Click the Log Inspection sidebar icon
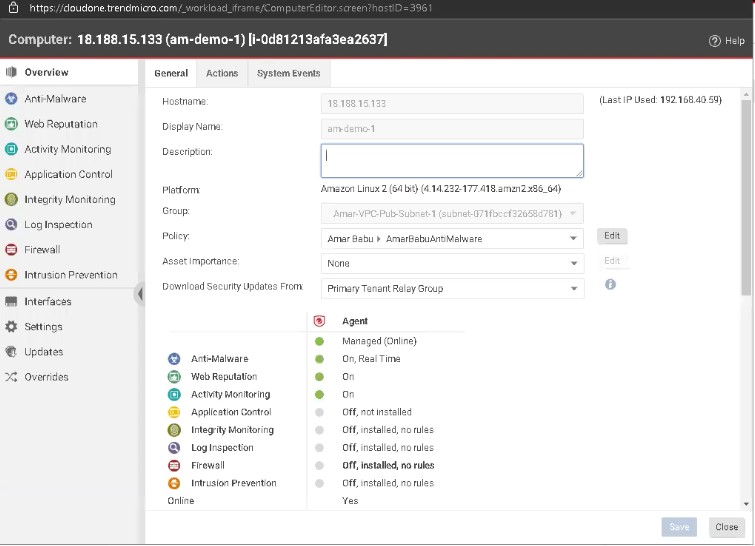 point(11,224)
